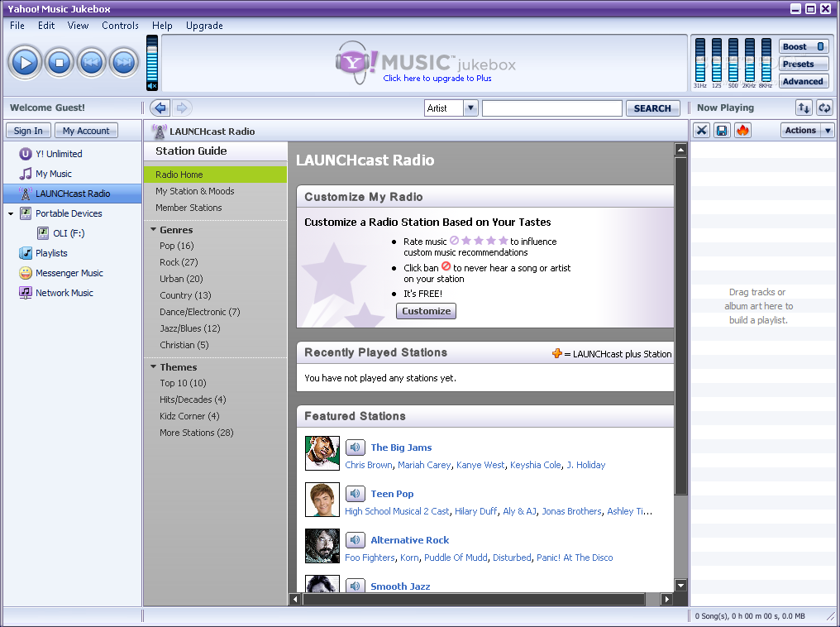Open the Edit menu
Image resolution: width=840 pixels, height=627 pixels.
coord(46,26)
